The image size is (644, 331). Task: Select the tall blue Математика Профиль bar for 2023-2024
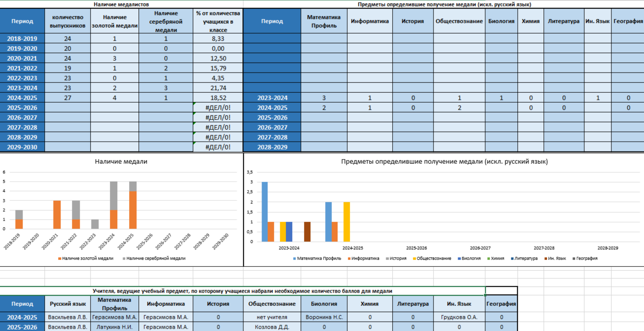(x=265, y=212)
